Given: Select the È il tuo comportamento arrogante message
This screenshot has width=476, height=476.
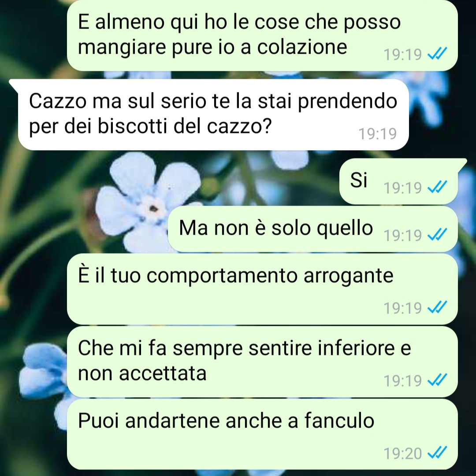Looking at the screenshot, I should click(x=262, y=289).
